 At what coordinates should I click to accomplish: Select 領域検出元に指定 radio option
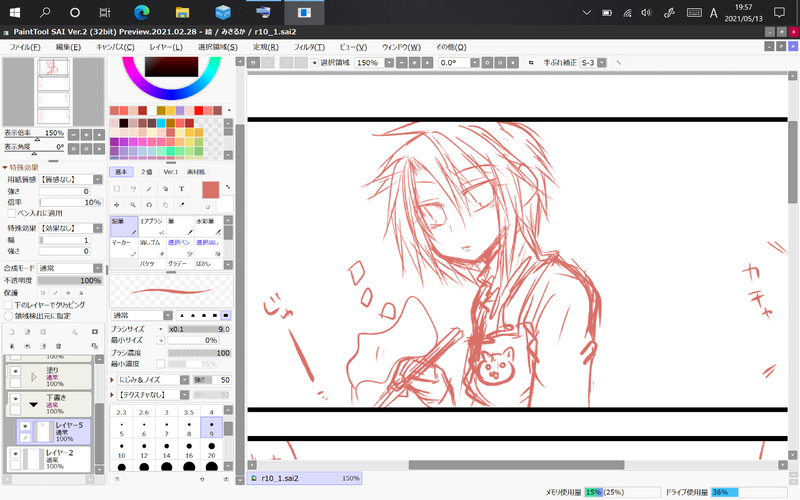coord(8,316)
